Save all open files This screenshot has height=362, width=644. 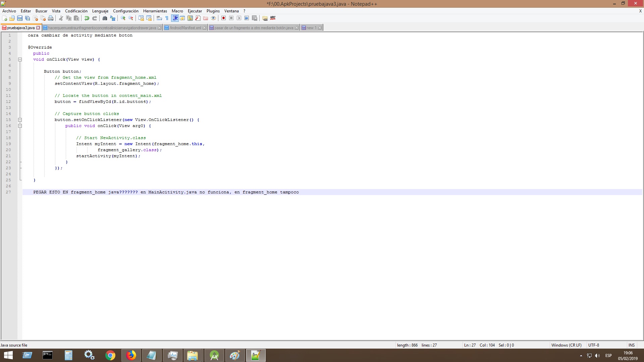(x=28, y=18)
